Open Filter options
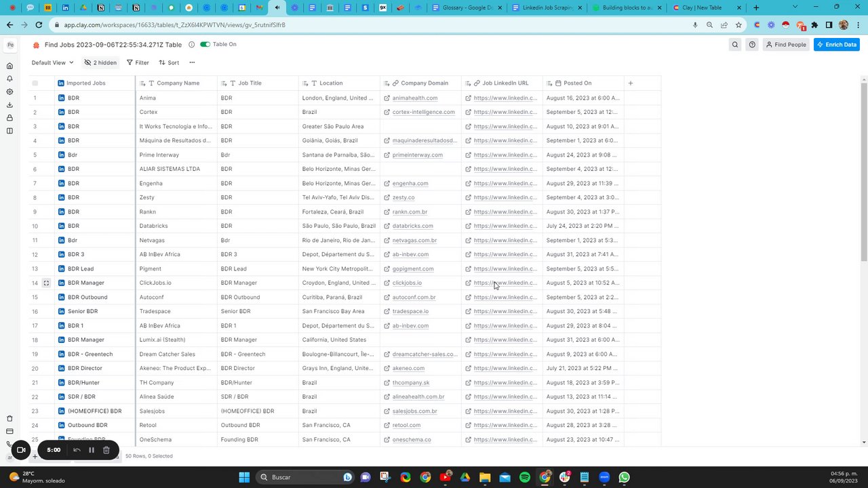The image size is (868, 488). [x=138, y=62]
